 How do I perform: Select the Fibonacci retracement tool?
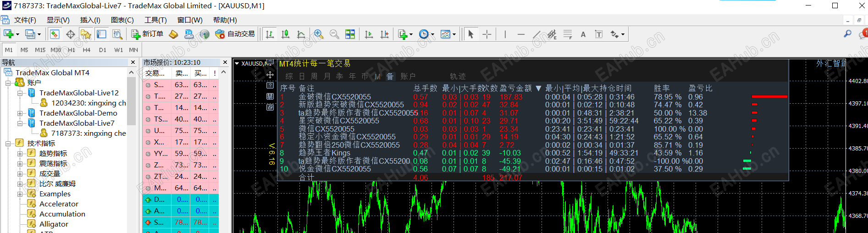click(x=568, y=34)
